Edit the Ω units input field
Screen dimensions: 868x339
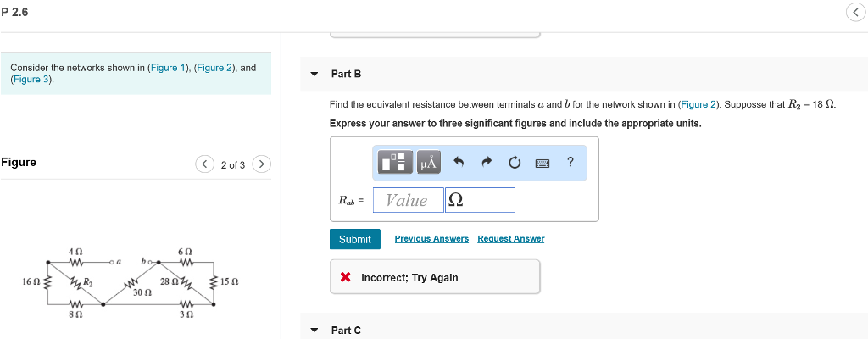tap(480, 200)
